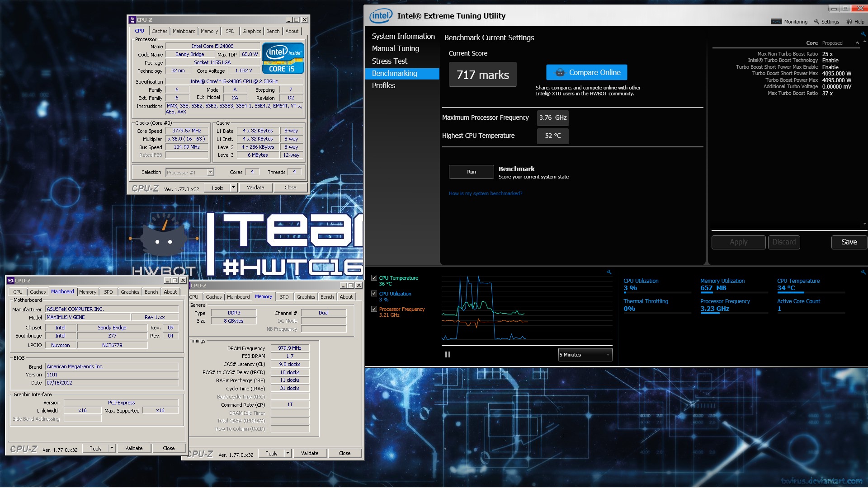Click the Compare Online button
868x488 pixels.
pos(586,72)
